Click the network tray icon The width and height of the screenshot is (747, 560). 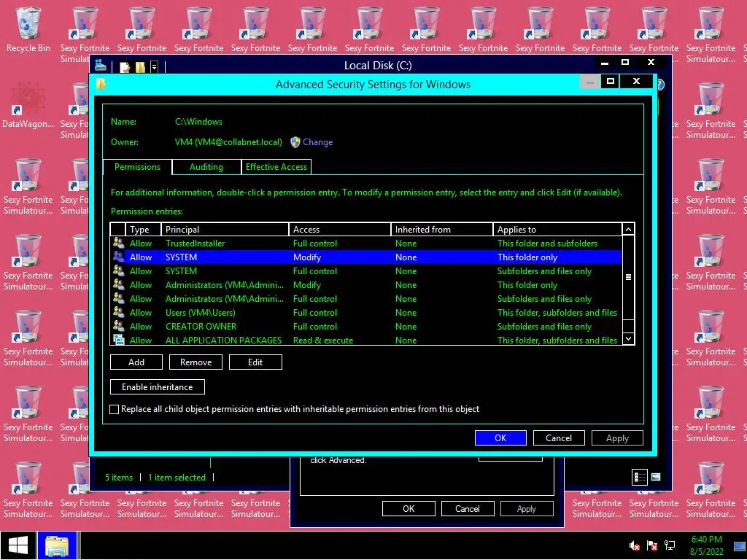pos(670,545)
